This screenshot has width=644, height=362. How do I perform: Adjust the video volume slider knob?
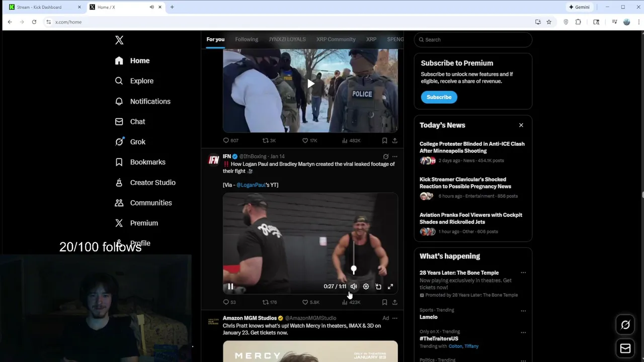tap(354, 270)
